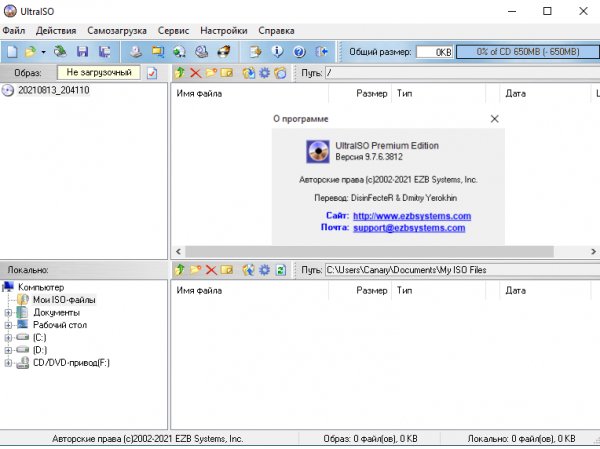The width and height of the screenshot is (600, 449).
Task: Click the 0% of CD 650MB capacity bar
Action: click(x=528, y=52)
